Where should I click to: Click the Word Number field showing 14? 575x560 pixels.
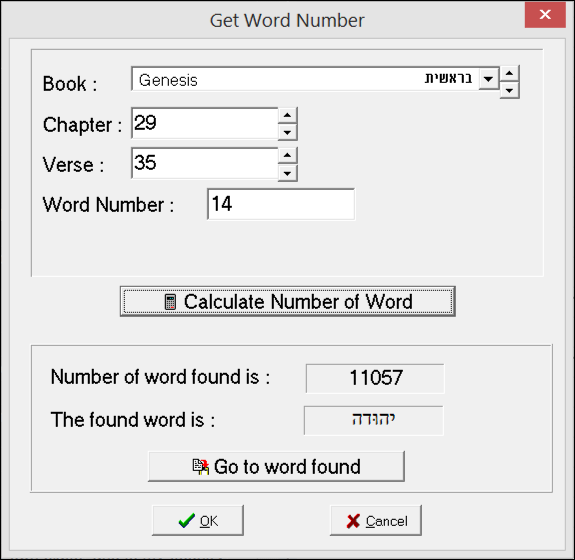(x=281, y=204)
